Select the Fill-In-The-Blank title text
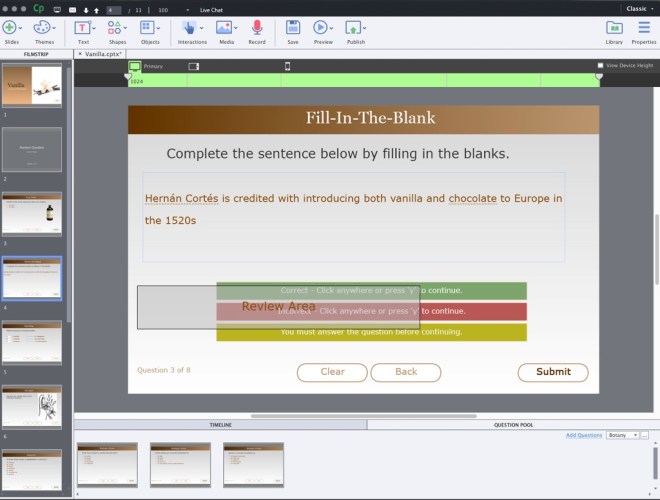The height and width of the screenshot is (500, 660). (370, 118)
